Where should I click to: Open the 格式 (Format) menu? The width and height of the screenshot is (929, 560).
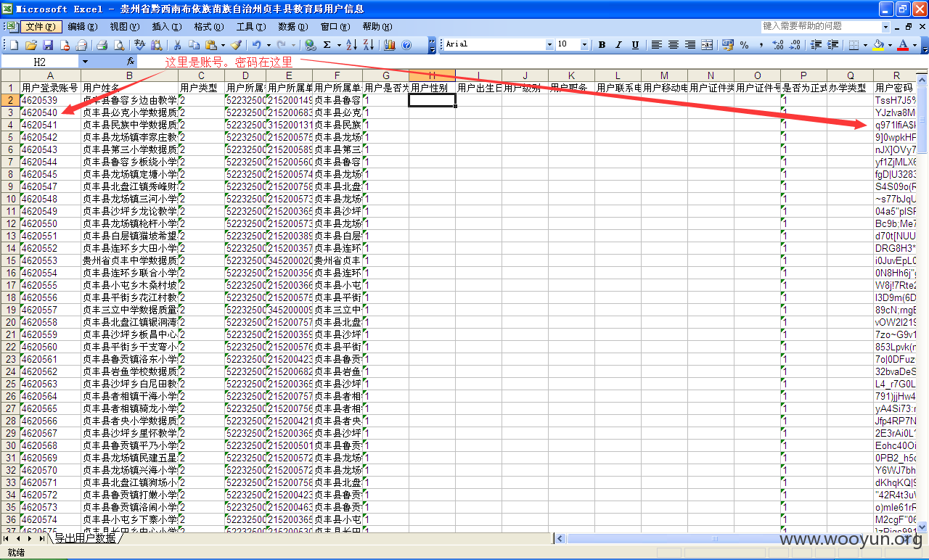coord(208,27)
